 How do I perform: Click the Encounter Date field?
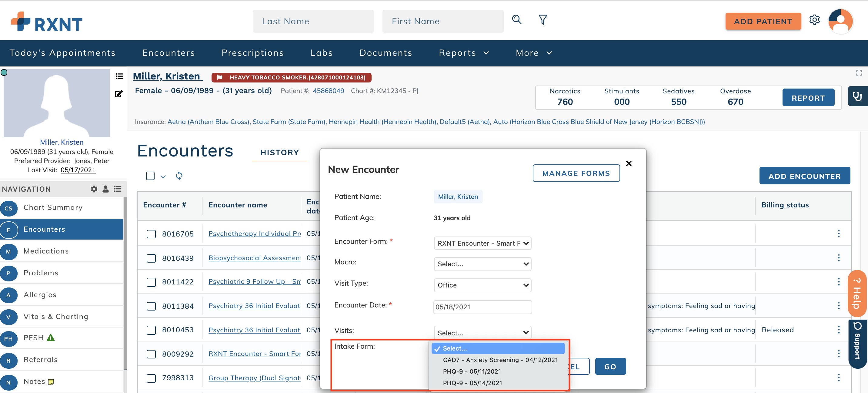(482, 307)
